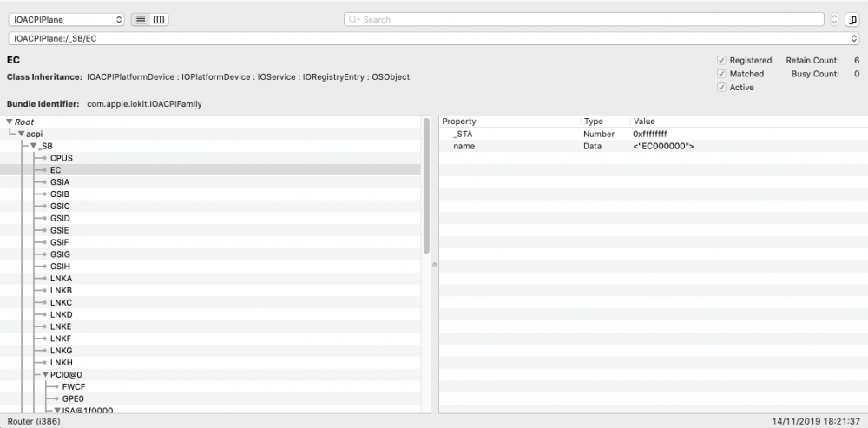Collapse the acpi tree node
The width and height of the screenshot is (868, 428).
coord(21,134)
